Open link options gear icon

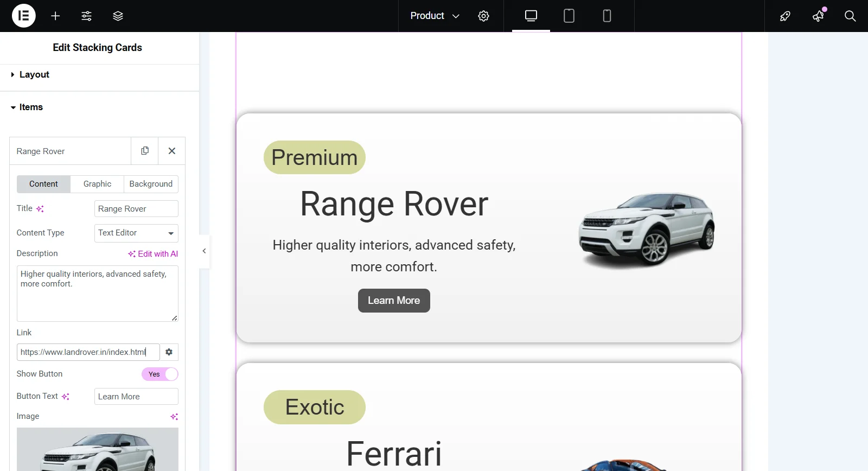pyautogui.click(x=169, y=352)
